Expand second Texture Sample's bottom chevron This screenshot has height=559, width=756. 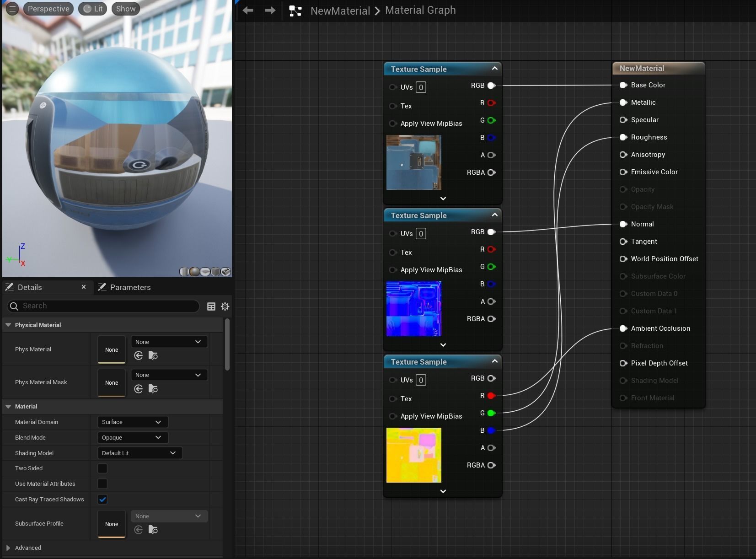click(443, 345)
